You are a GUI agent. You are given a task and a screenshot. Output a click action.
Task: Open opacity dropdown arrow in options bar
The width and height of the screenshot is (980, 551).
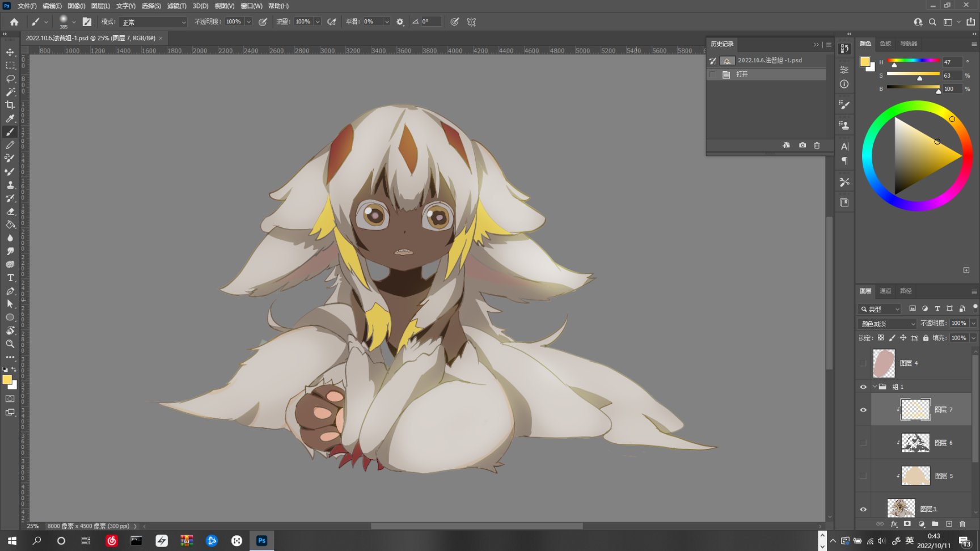coord(248,22)
